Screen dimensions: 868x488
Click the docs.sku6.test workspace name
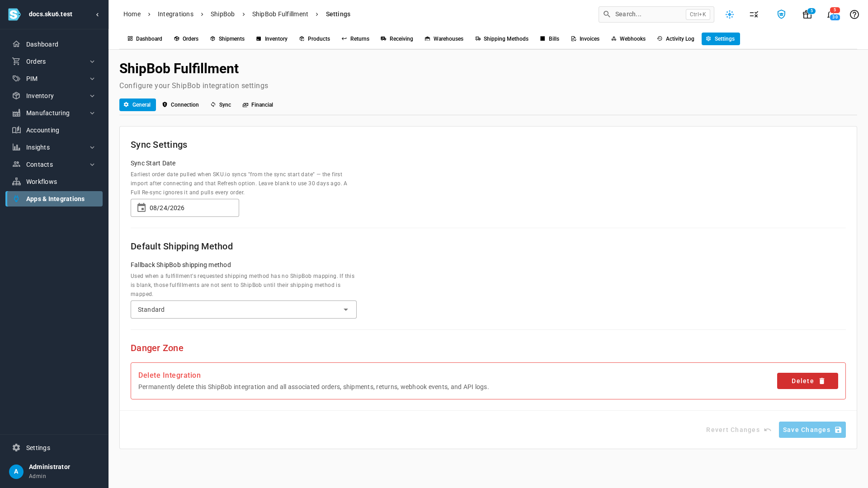[51, 14]
